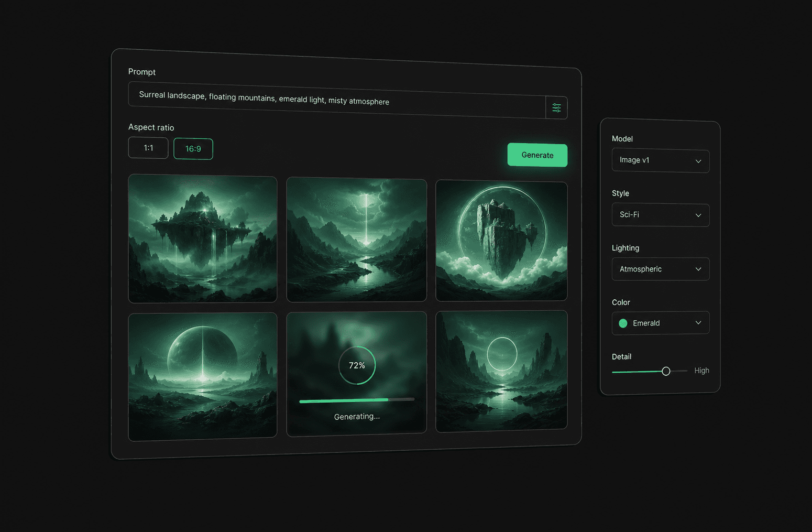
Task: Click the Detail slider handle
Action: [x=666, y=371]
